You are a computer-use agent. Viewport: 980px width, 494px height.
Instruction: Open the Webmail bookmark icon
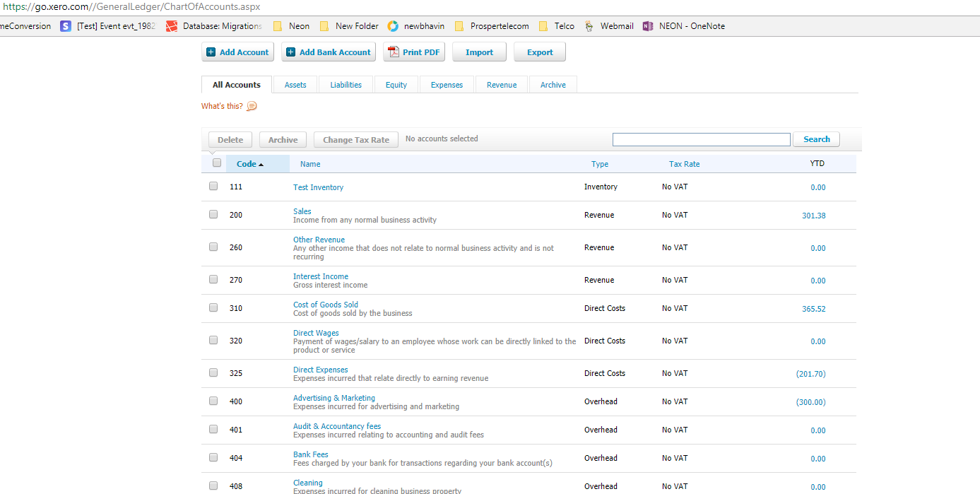click(x=589, y=25)
